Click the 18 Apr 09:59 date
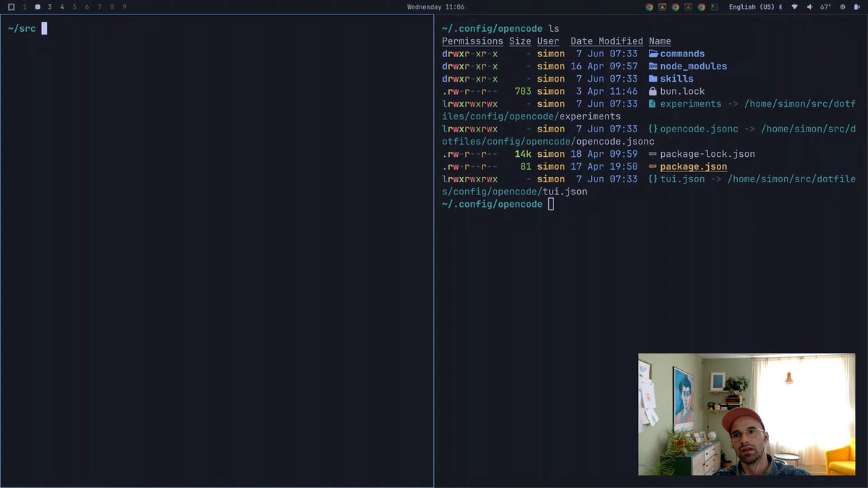 [604, 154]
